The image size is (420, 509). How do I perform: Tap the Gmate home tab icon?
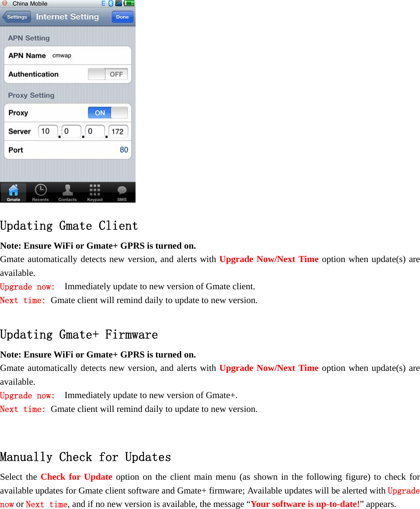click(13, 193)
